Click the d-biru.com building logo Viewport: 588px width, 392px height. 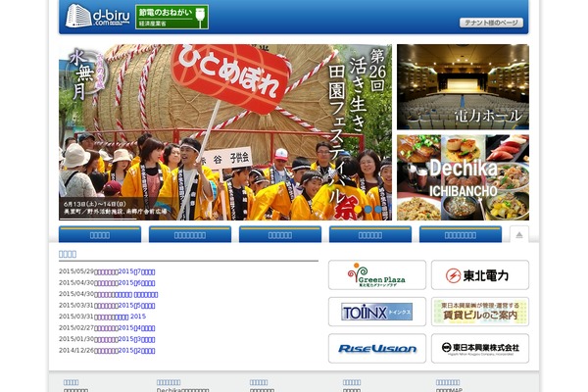(x=97, y=16)
